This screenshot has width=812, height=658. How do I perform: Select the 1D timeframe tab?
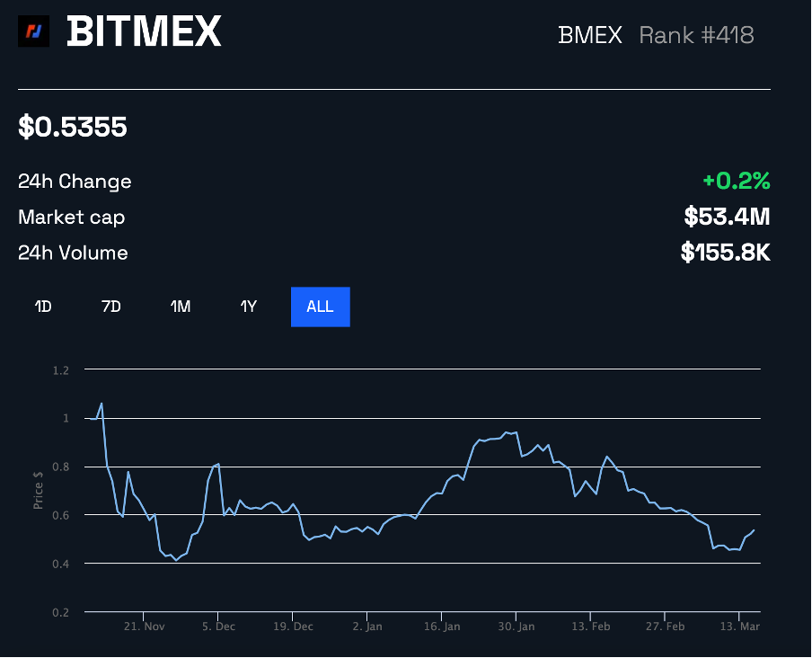41,307
